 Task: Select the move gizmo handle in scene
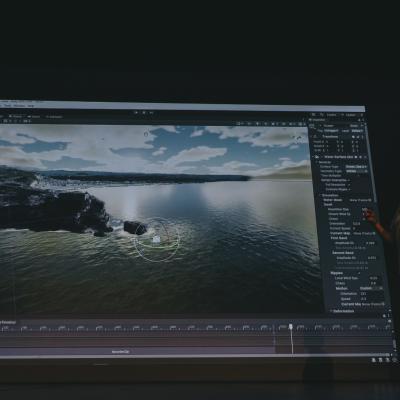(156, 239)
